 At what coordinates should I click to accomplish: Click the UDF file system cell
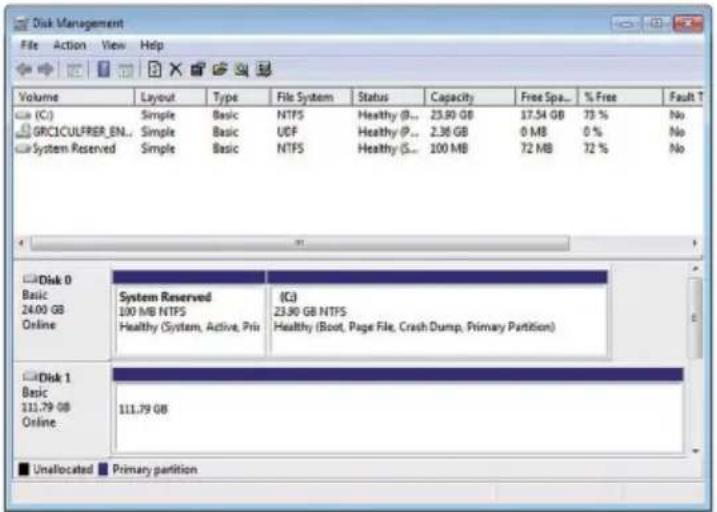point(287,132)
